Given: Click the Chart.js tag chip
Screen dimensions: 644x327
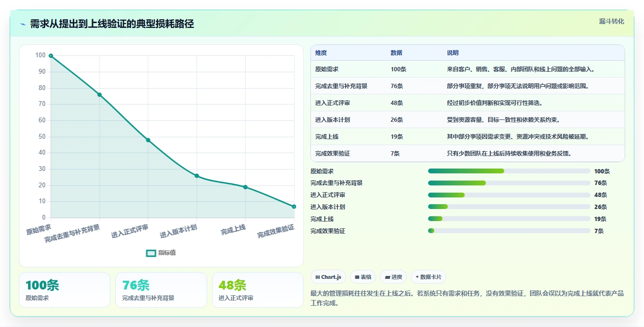Looking at the screenshot, I should [328, 277].
